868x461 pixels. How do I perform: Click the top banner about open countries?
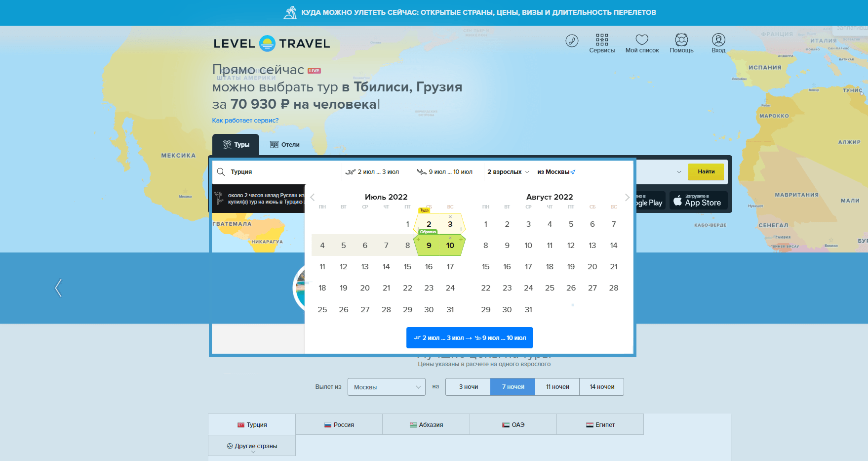(x=470, y=12)
